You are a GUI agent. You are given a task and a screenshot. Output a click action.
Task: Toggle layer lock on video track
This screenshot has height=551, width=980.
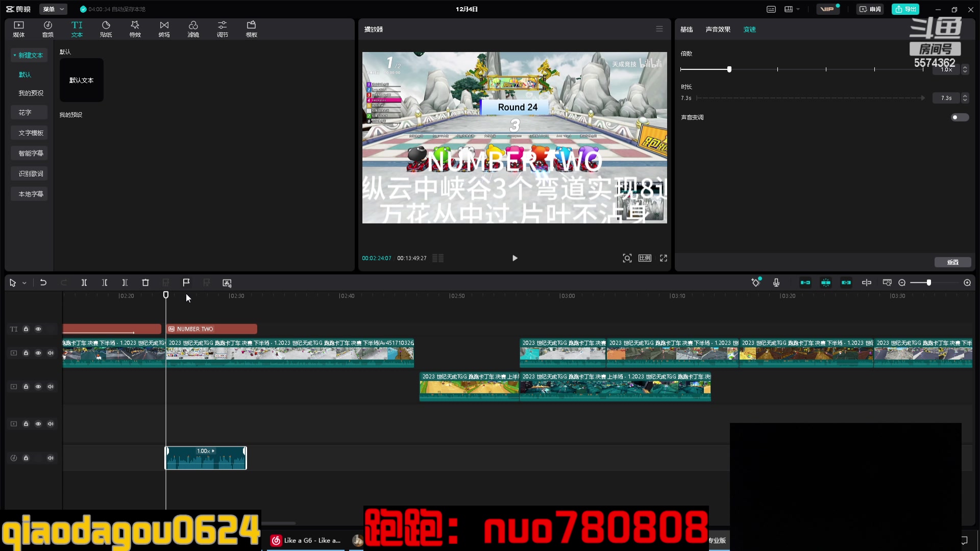[x=26, y=353]
